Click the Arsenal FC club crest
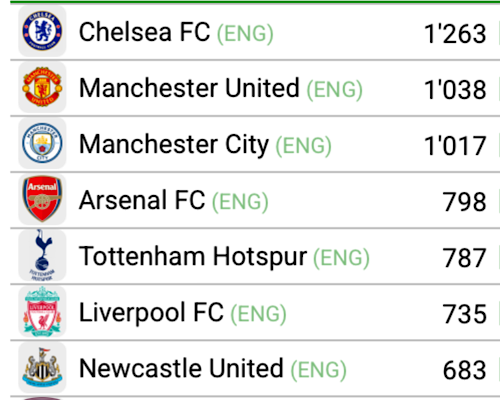Viewport: 500px width, 400px height. [42, 199]
